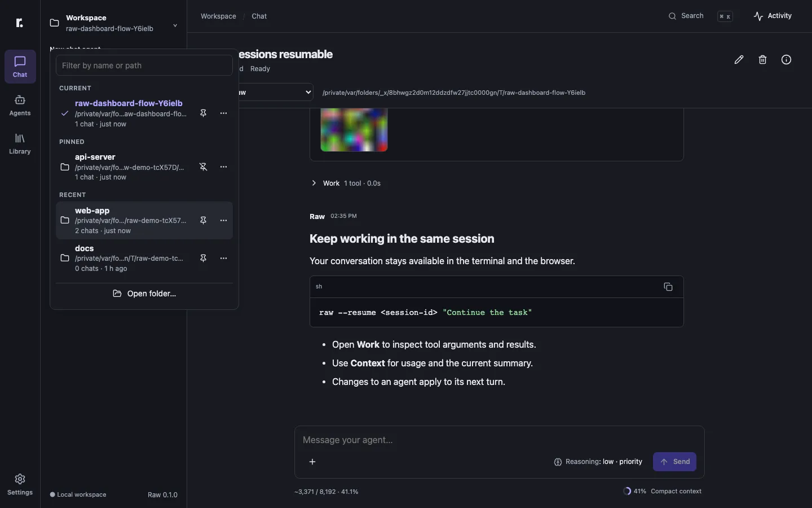The height and width of the screenshot is (508, 812).
Task: Click the Raw logo icon
Action: 20,23
